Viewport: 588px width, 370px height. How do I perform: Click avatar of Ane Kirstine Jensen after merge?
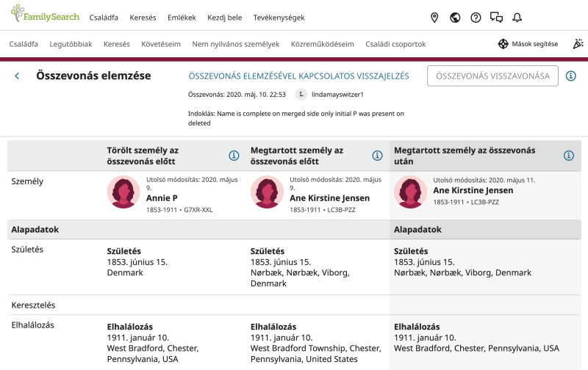click(x=410, y=192)
